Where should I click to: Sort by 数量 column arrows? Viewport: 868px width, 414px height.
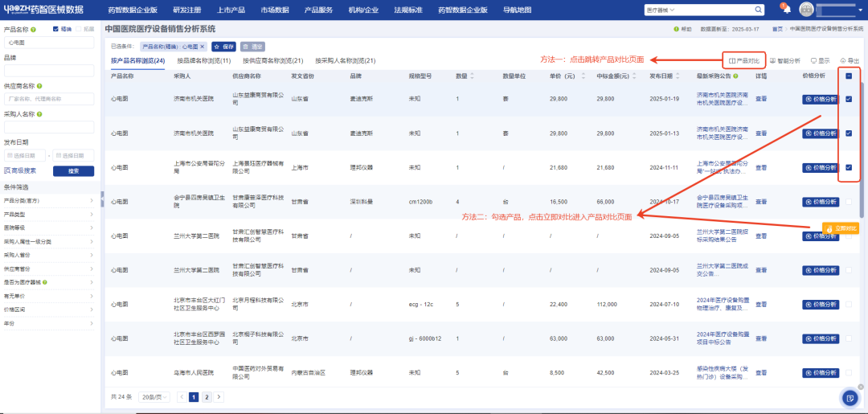[472, 76]
